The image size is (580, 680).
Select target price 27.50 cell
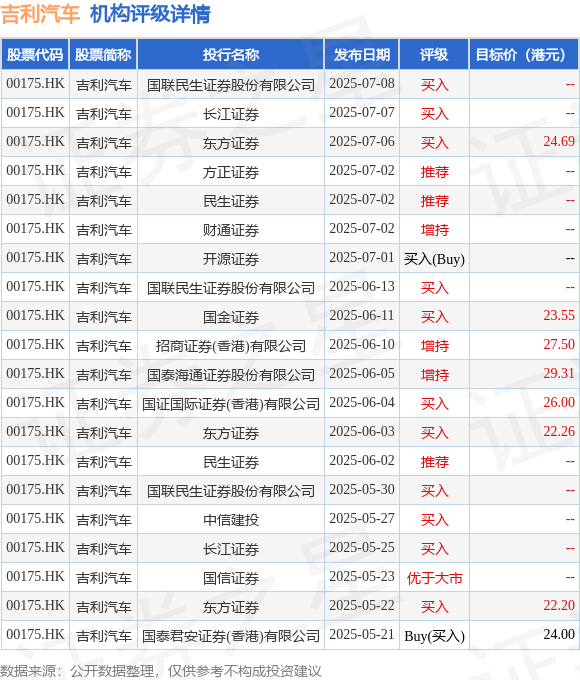(524, 345)
